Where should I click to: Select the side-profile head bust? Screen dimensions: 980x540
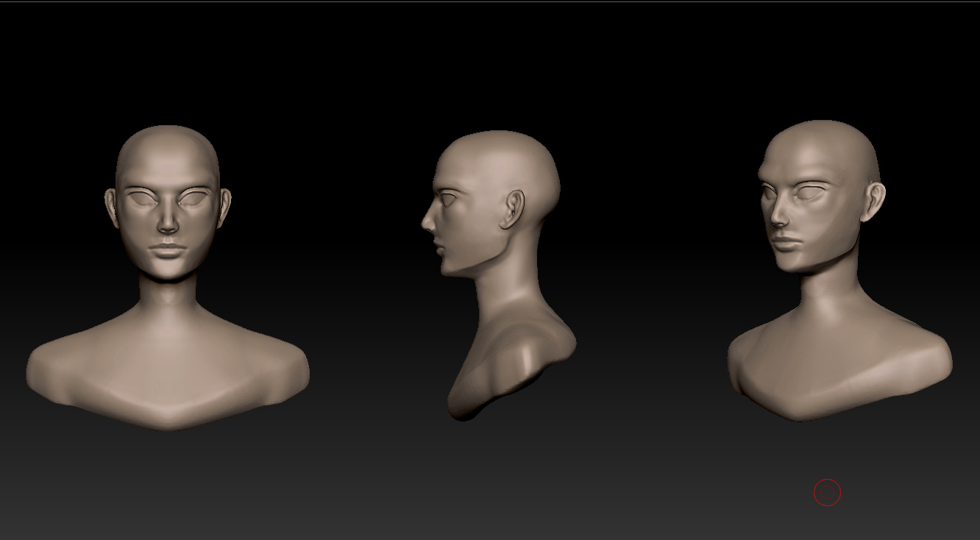(x=498, y=275)
